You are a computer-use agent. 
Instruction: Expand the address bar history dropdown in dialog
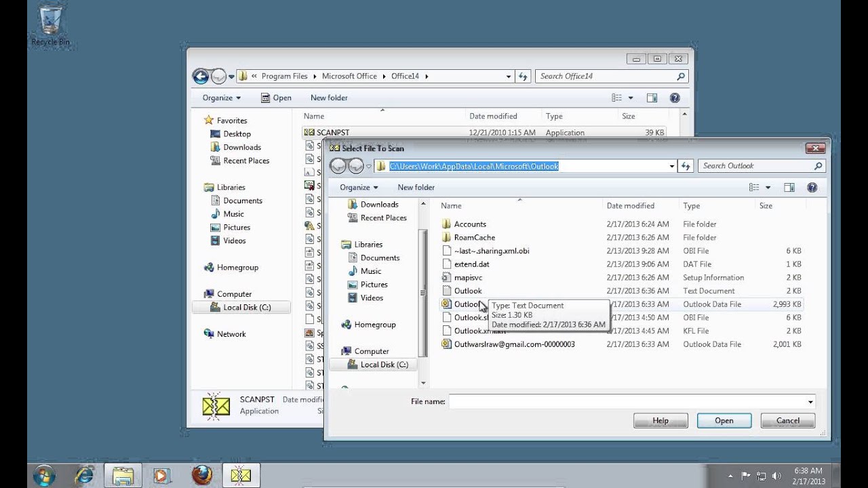pos(672,166)
